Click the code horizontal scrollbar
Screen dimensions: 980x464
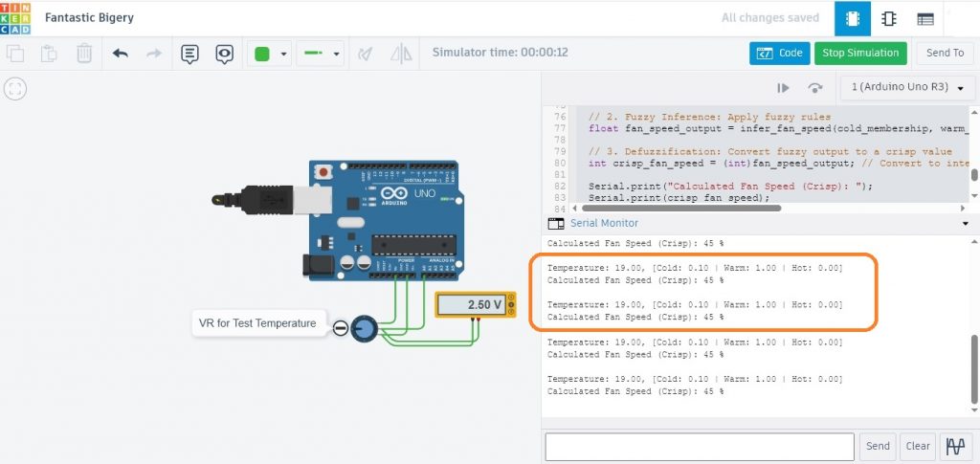coord(680,208)
